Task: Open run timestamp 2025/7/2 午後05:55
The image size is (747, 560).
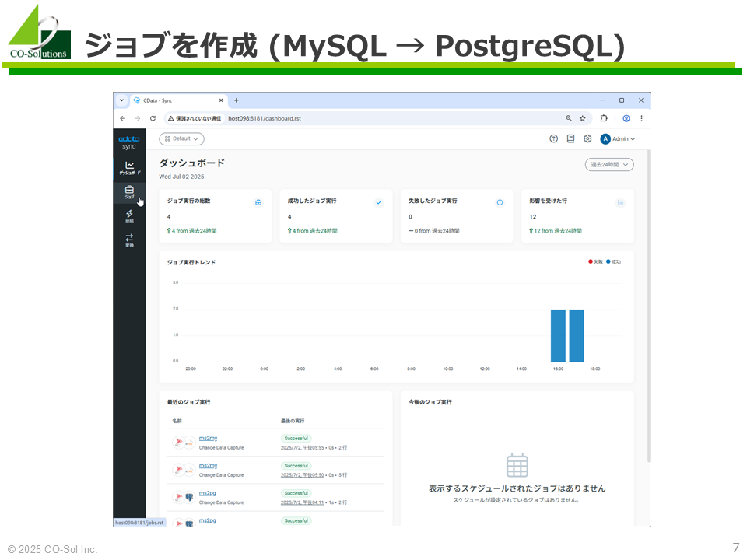Action: 303,448
